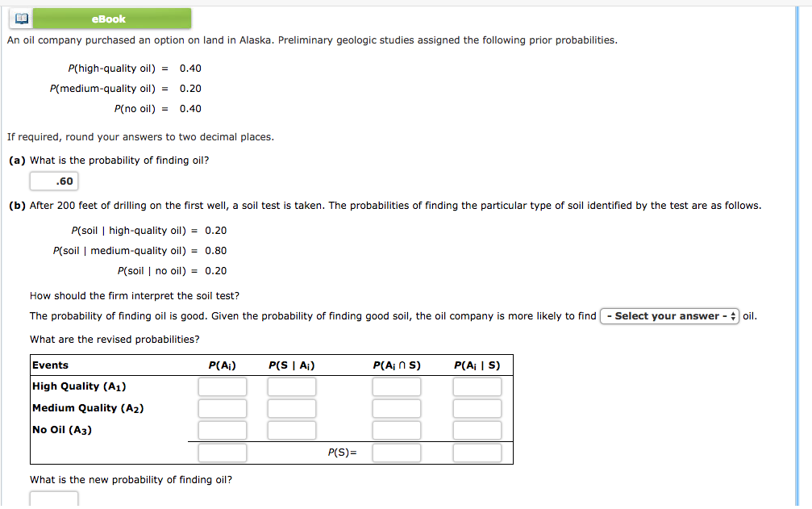Select High Quality P(S | Ai) input box
812x509 pixels.
[x=292, y=387]
